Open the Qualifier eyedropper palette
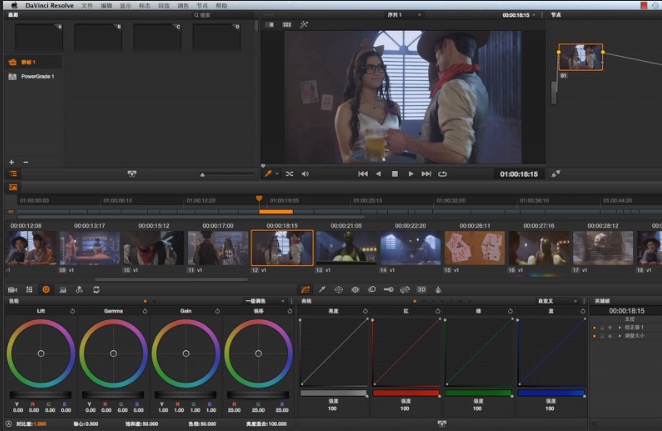This screenshot has height=431, width=662. (x=322, y=290)
